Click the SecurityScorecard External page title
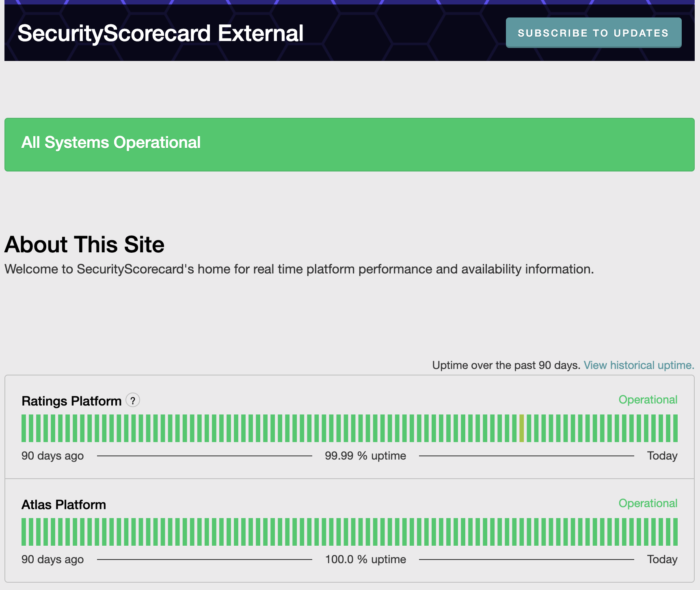The image size is (700, 590). pos(160,33)
